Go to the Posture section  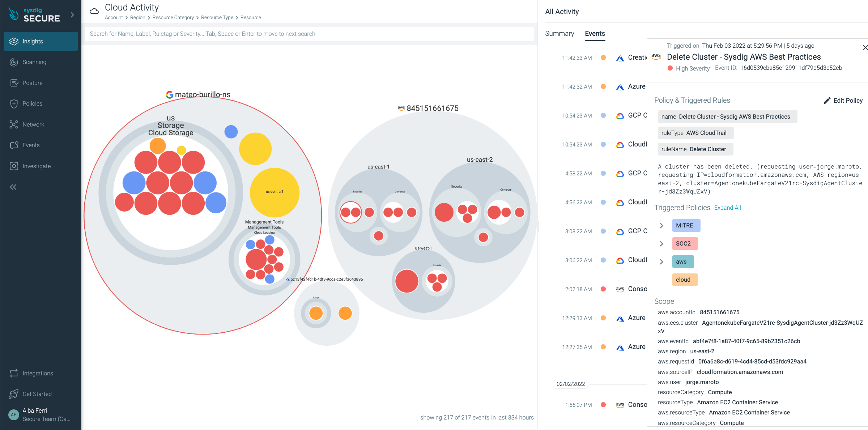[x=32, y=83]
